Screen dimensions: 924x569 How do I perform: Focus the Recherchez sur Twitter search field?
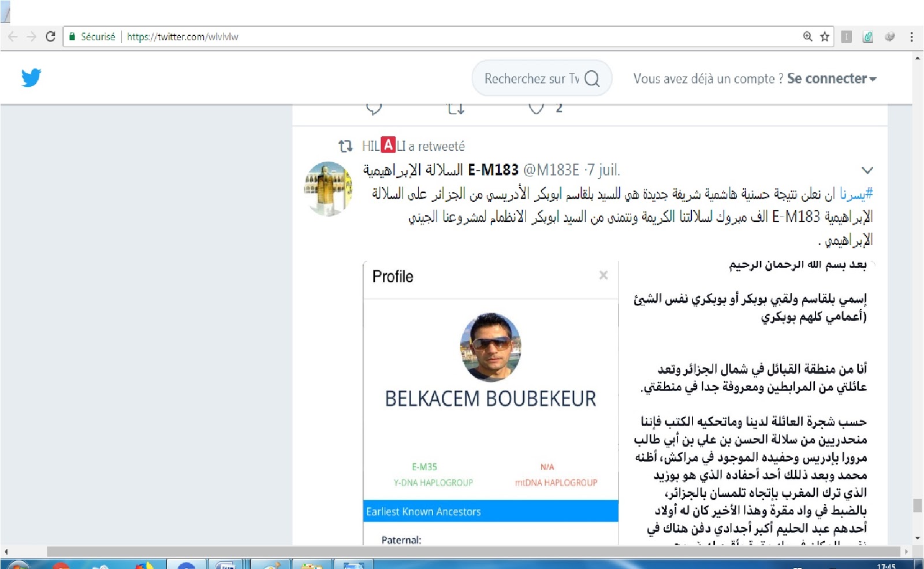point(542,79)
